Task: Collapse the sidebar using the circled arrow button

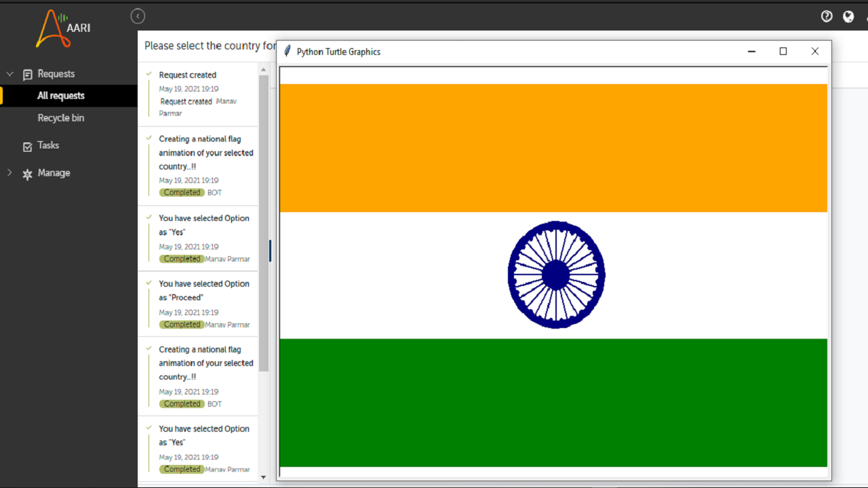Action: point(138,16)
